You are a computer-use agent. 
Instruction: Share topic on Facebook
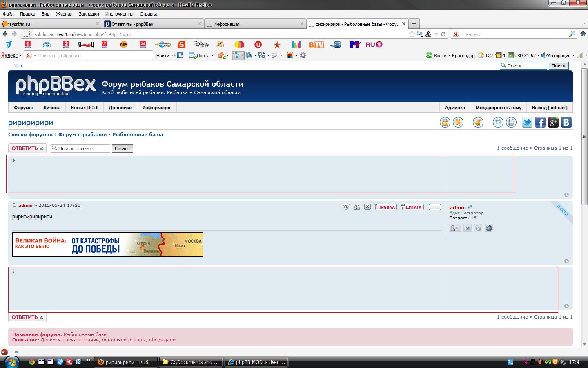click(x=540, y=122)
